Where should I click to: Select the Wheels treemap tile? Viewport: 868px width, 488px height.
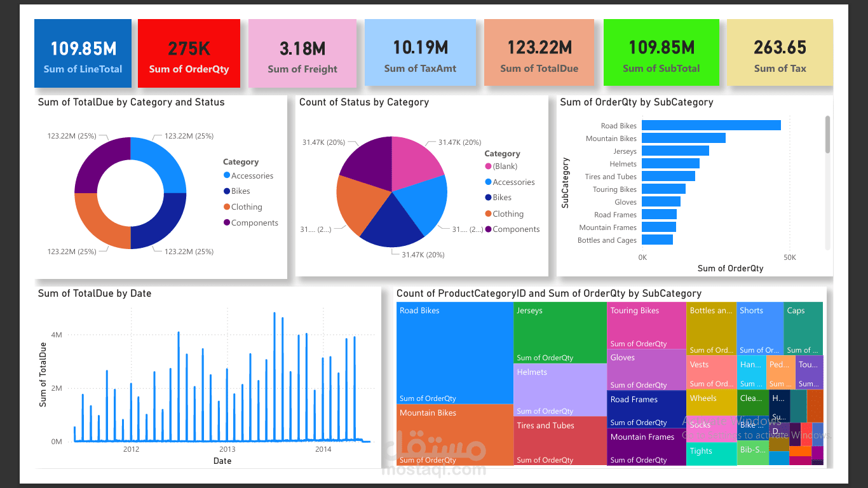click(x=711, y=403)
